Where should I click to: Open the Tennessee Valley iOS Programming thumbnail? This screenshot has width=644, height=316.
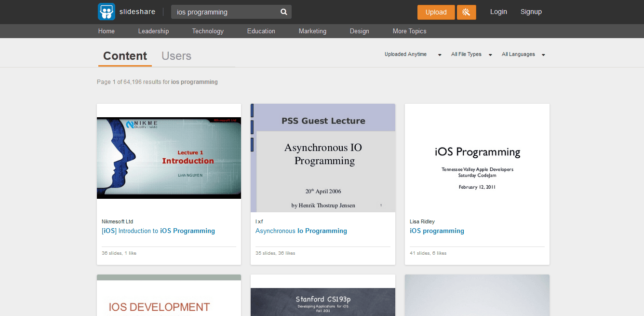[x=477, y=158]
